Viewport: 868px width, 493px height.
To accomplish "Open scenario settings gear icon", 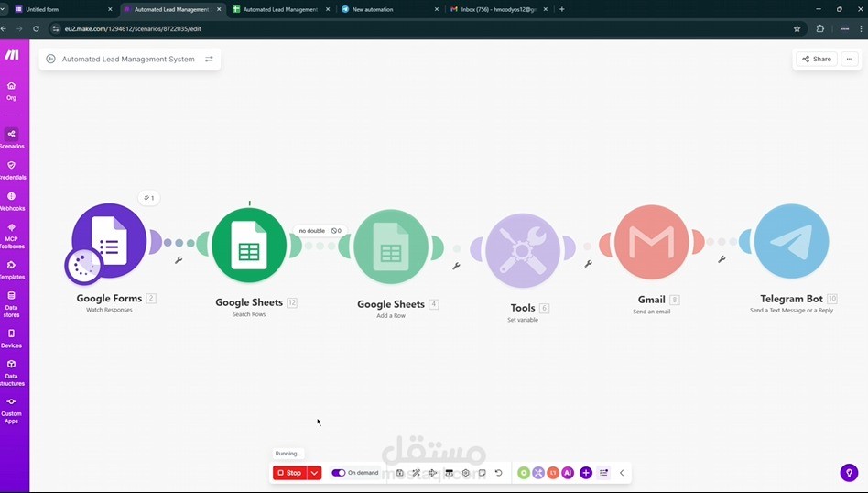I will click(x=466, y=473).
